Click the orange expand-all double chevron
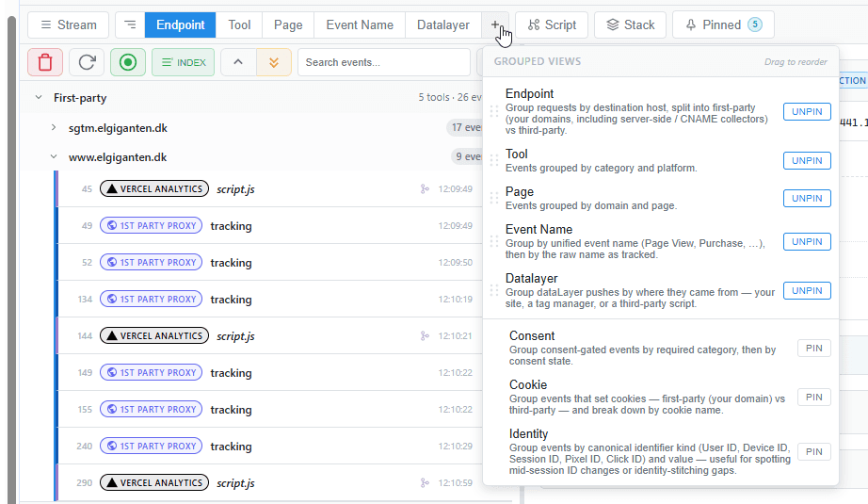This screenshot has width=868, height=504. pos(273,62)
